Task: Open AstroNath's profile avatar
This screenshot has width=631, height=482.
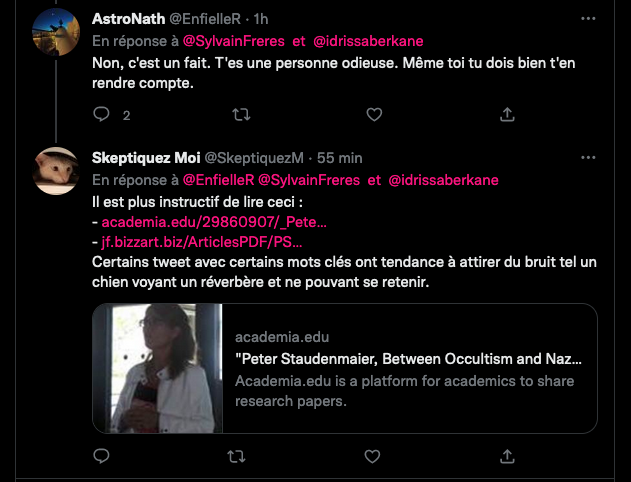Action: coord(57,31)
